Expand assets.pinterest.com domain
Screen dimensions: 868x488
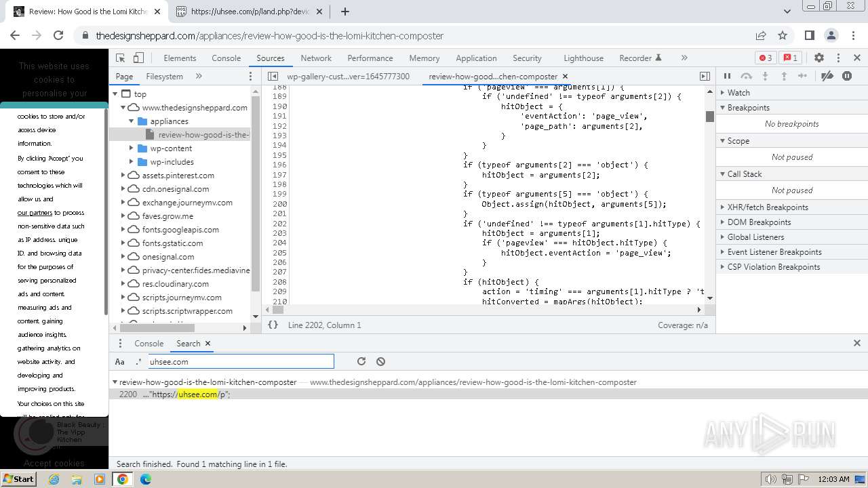[x=123, y=176]
